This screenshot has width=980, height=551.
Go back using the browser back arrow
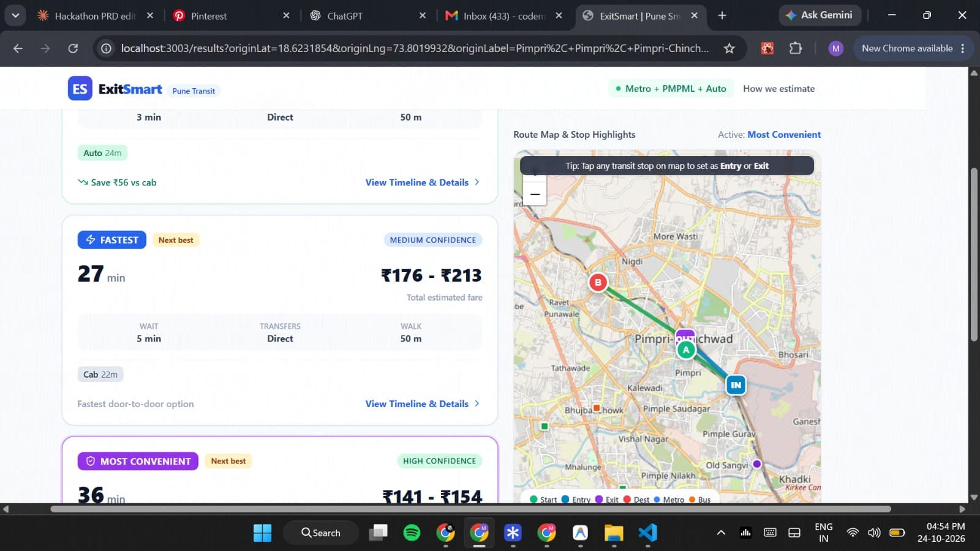[x=18, y=48]
